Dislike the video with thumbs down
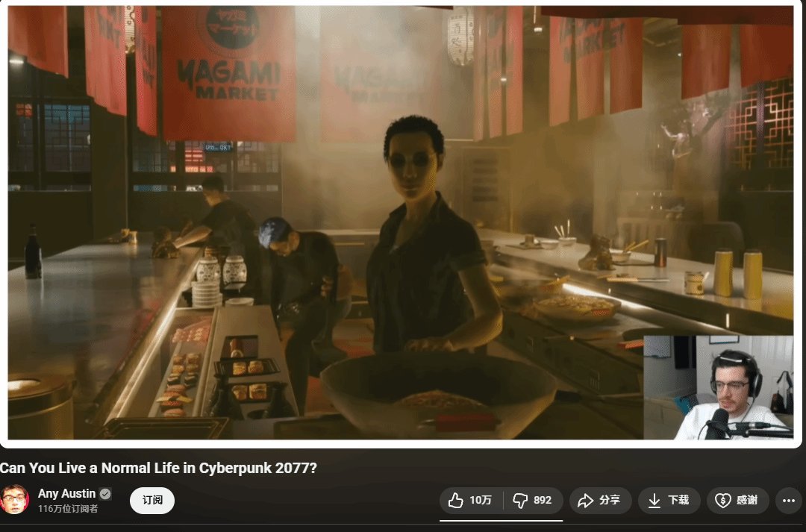Image resolution: width=806 pixels, height=532 pixels. (533, 500)
